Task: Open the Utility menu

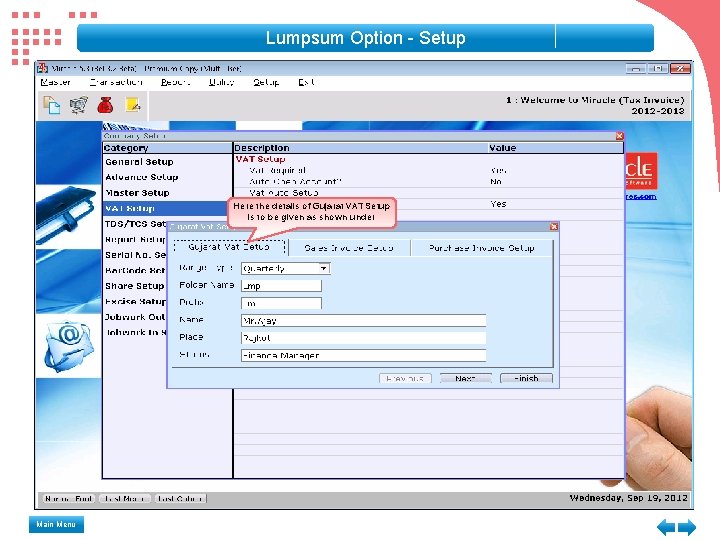Action: pos(222,82)
